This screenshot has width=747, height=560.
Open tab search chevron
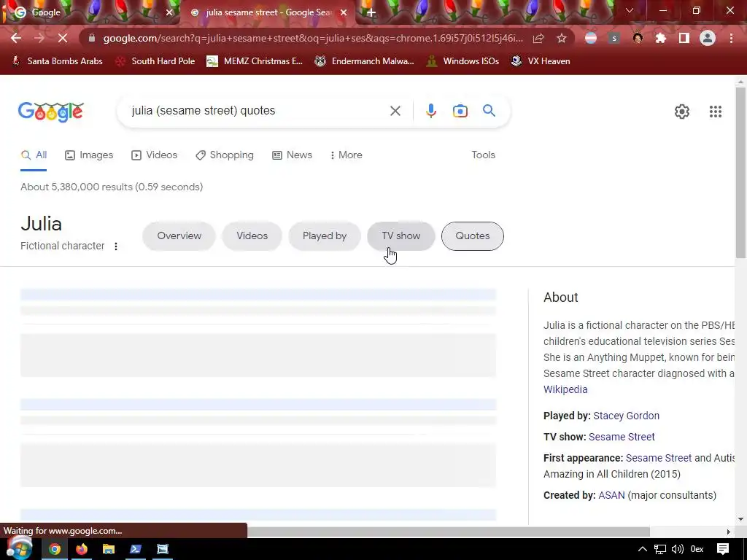[x=630, y=10]
